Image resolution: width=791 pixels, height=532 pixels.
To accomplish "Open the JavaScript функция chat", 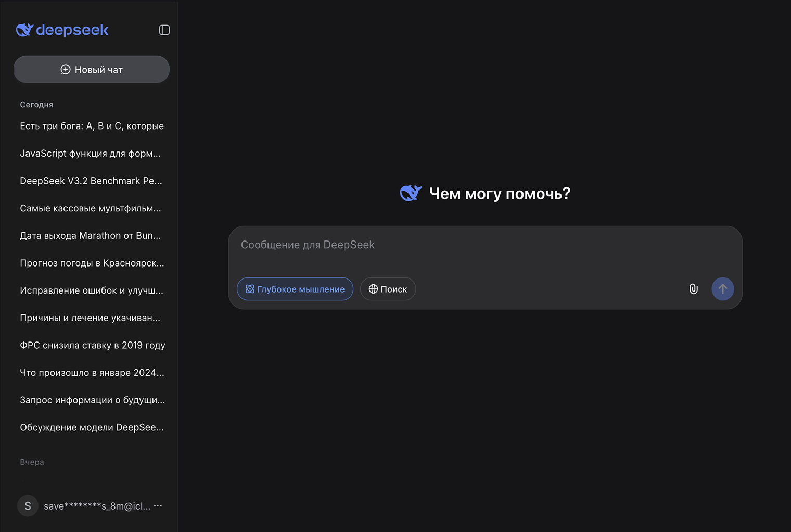I will click(90, 154).
